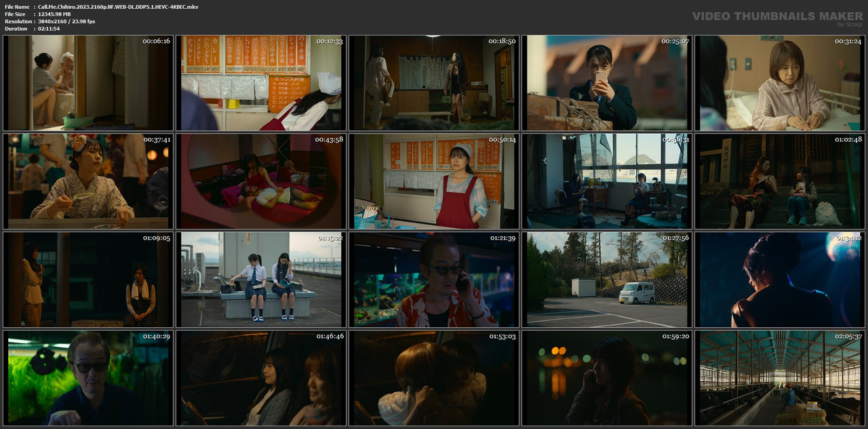
Task: Select the thumbnail at 00:18:50
Action: coord(434,83)
